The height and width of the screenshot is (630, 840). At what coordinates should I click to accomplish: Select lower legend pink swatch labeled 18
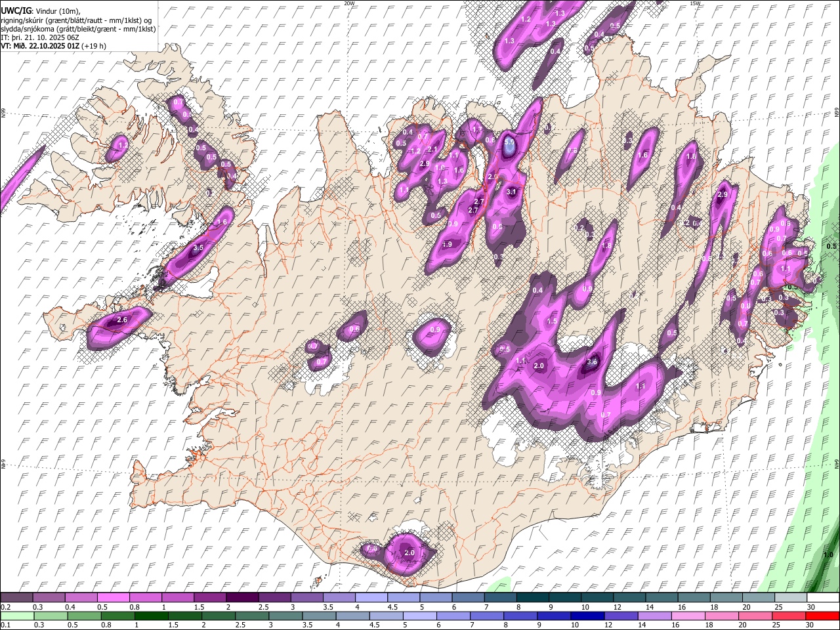click(x=722, y=616)
